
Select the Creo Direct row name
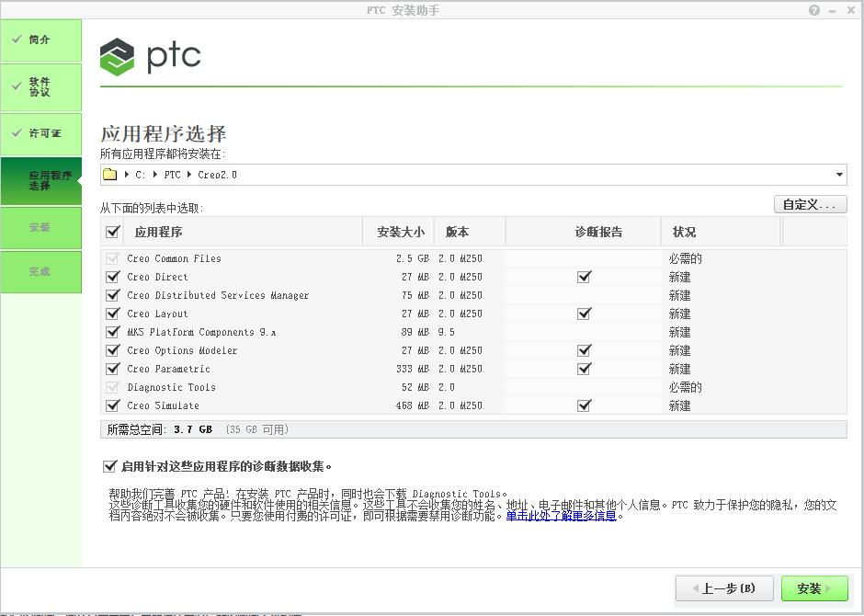click(157, 277)
